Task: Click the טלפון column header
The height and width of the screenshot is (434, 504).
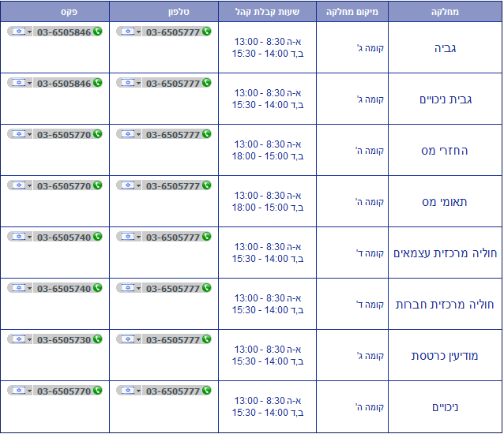Action: click(x=163, y=13)
